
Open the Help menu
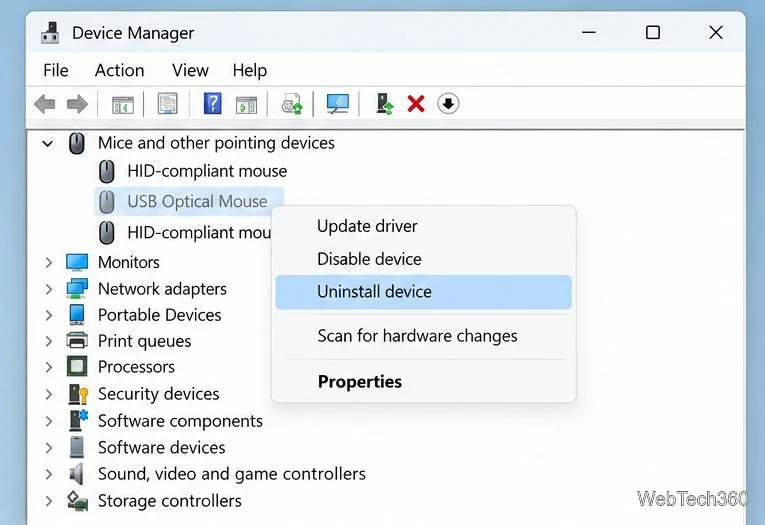tap(249, 71)
